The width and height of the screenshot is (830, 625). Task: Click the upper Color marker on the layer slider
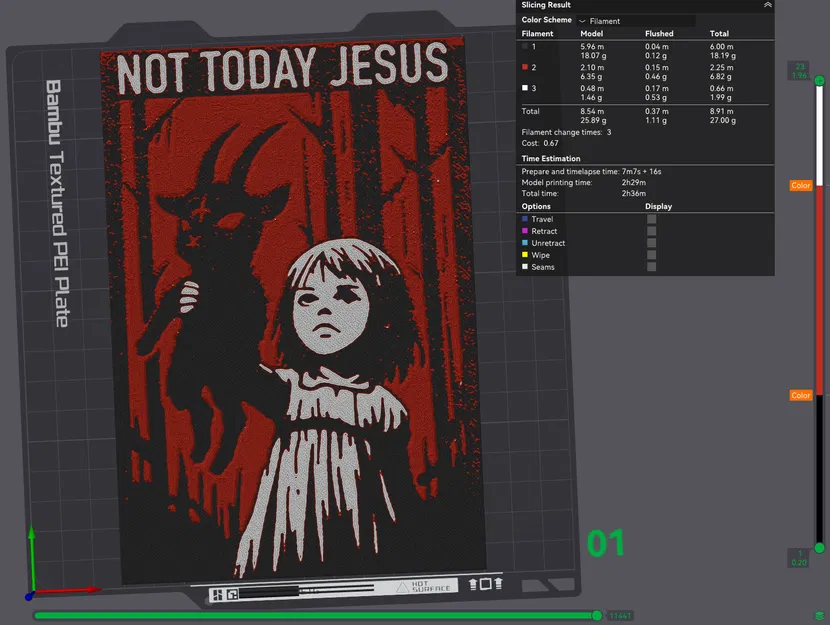pyautogui.click(x=800, y=185)
